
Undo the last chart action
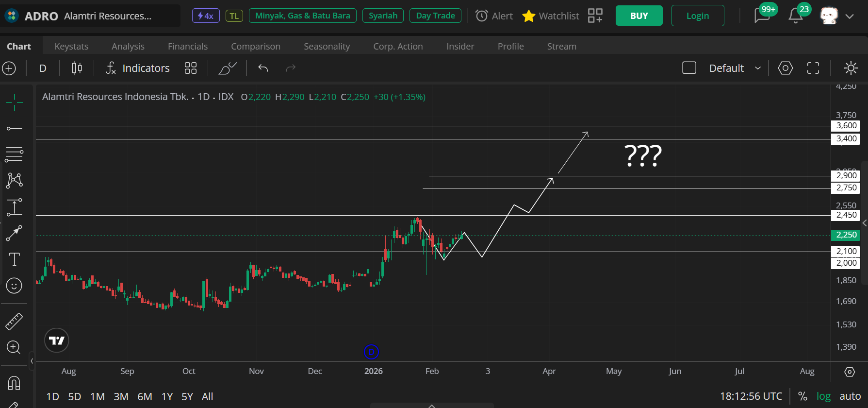coord(263,68)
